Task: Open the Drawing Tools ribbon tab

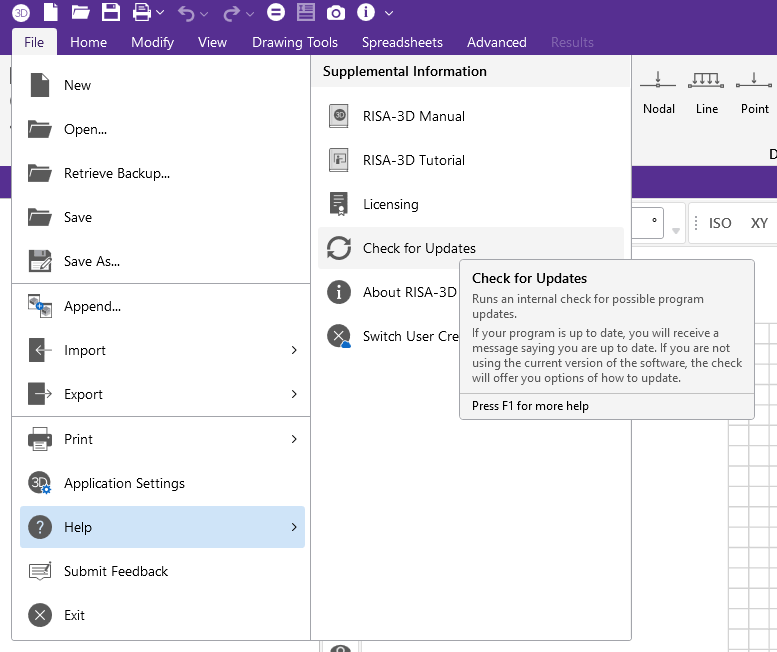Action: (294, 42)
